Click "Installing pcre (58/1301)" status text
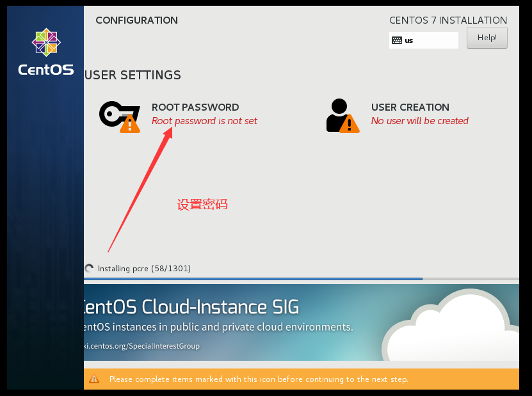The image size is (532, 396). coord(144,269)
